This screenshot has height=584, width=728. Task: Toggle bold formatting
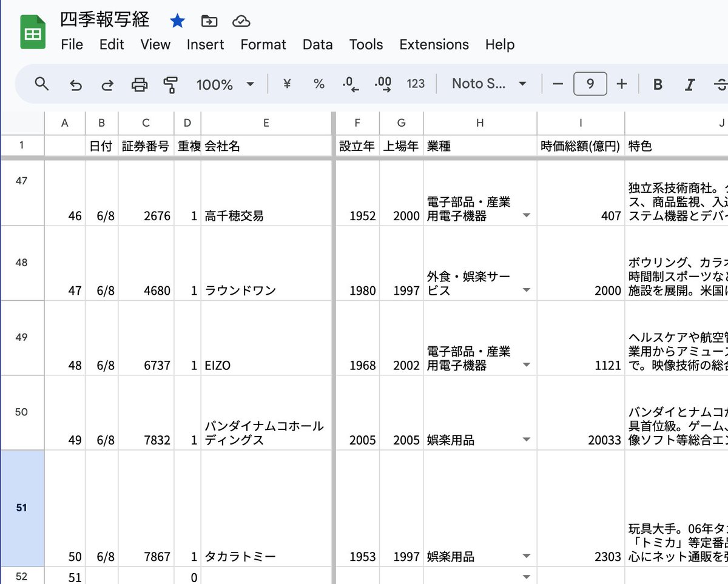tap(658, 84)
